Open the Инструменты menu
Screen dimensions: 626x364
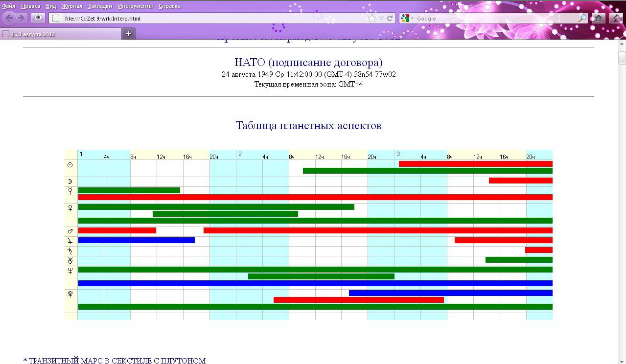[x=135, y=6]
